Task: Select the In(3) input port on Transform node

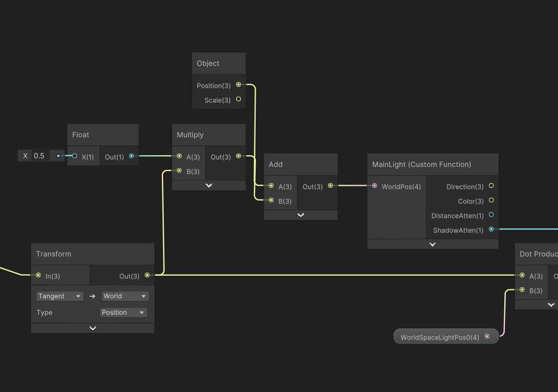Action: tap(38, 275)
